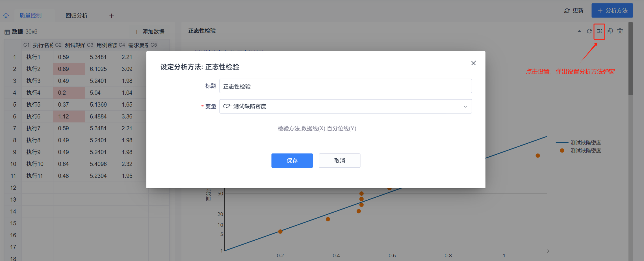Viewport: 644px width, 261px height.
Task: Click the 取消 button
Action: pyautogui.click(x=339, y=161)
